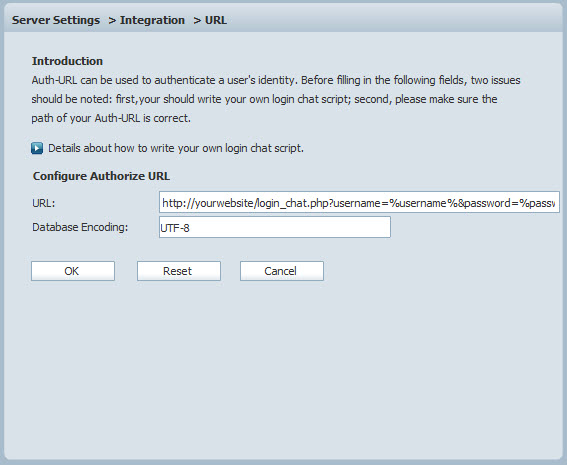Open details about writing login chat script

(176, 148)
